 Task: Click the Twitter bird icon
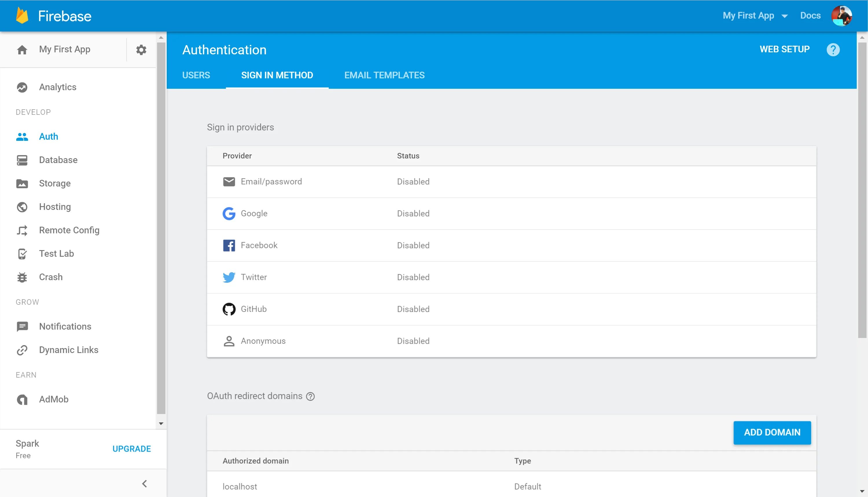229,277
